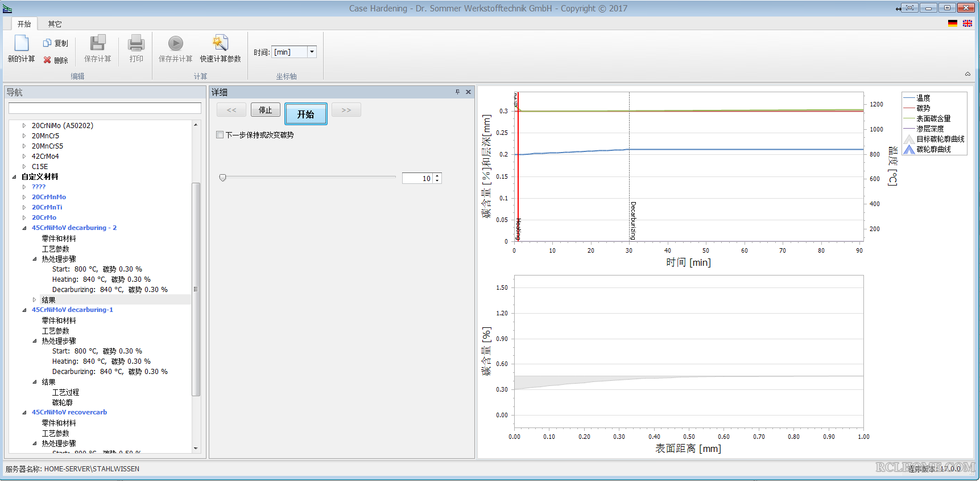
Task: Click the New calculation (新的计算) icon
Action: pyautogui.click(x=21, y=43)
